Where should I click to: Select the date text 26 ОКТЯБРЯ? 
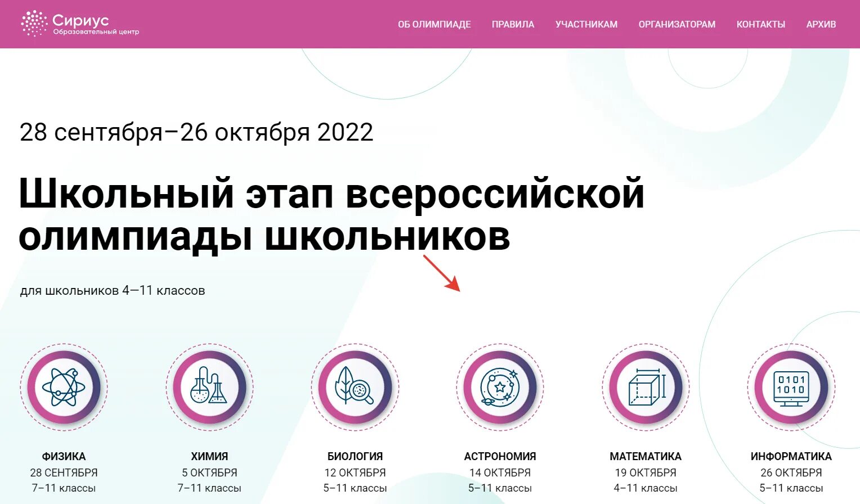click(791, 472)
